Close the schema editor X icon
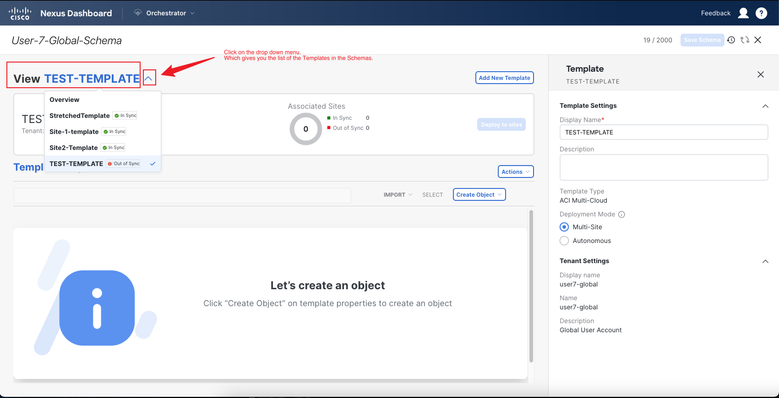Viewport: 779px width, 398px height. point(758,40)
